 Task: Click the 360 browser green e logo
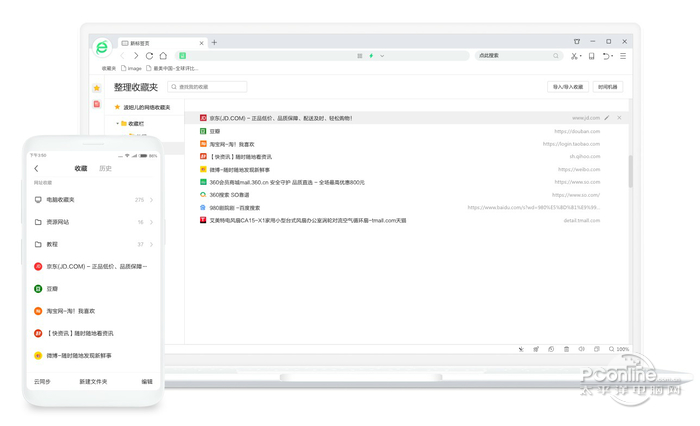coord(102,47)
